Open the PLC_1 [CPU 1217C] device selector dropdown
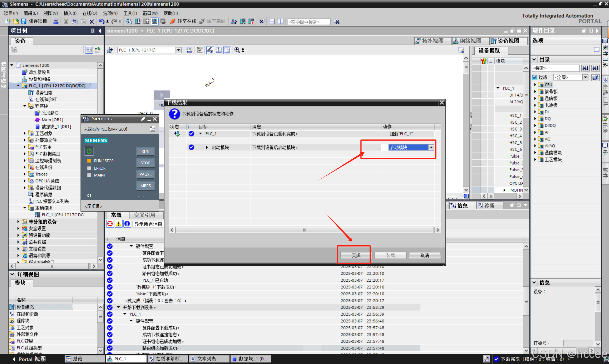This screenshot has height=364, width=609. (x=178, y=50)
